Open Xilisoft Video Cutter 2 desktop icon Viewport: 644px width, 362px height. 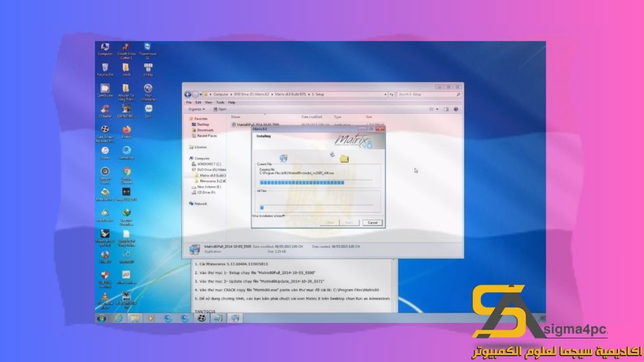click(x=126, y=51)
